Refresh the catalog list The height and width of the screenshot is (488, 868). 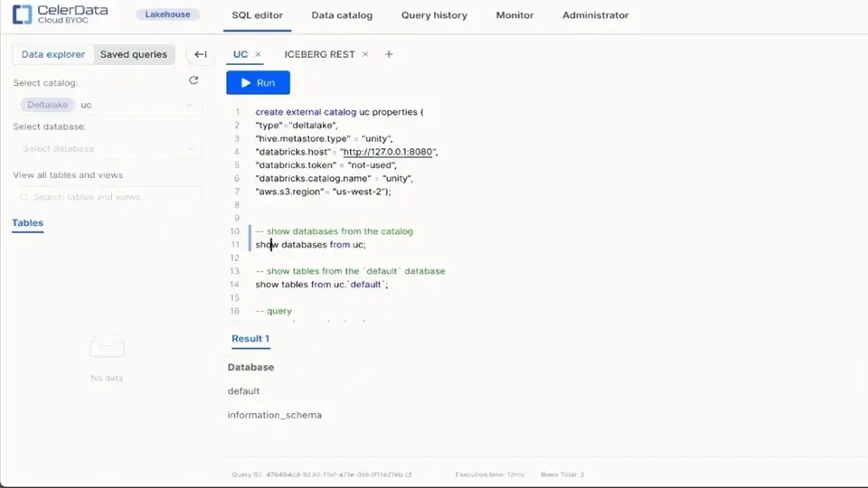(x=193, y=80)
